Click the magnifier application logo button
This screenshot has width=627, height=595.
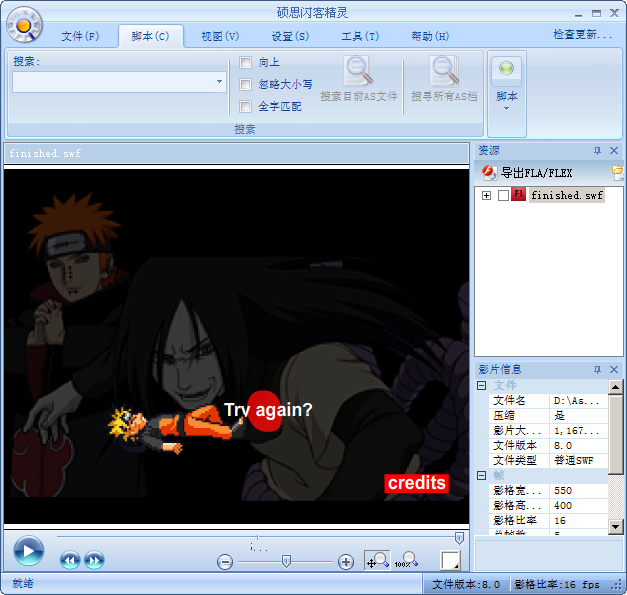click(24, 25)
